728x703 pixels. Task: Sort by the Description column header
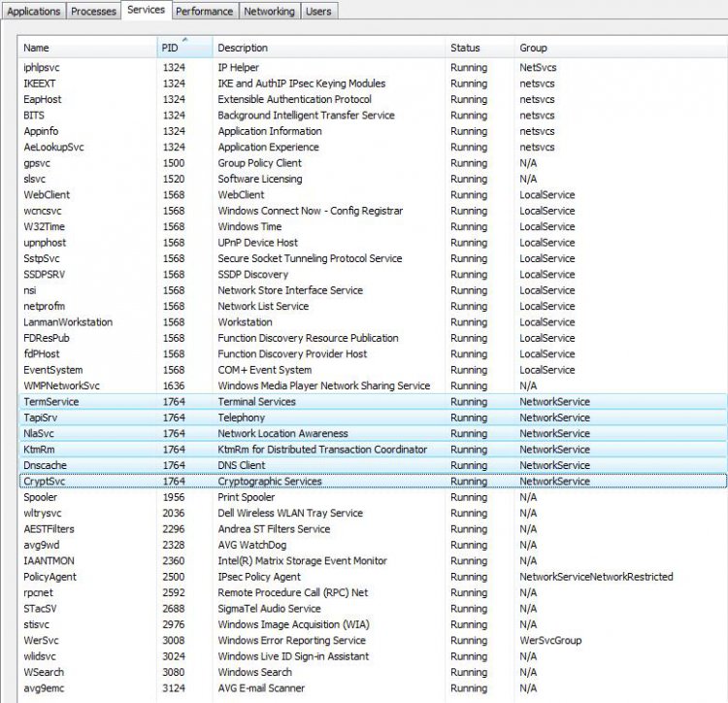(x=329, y=48)
